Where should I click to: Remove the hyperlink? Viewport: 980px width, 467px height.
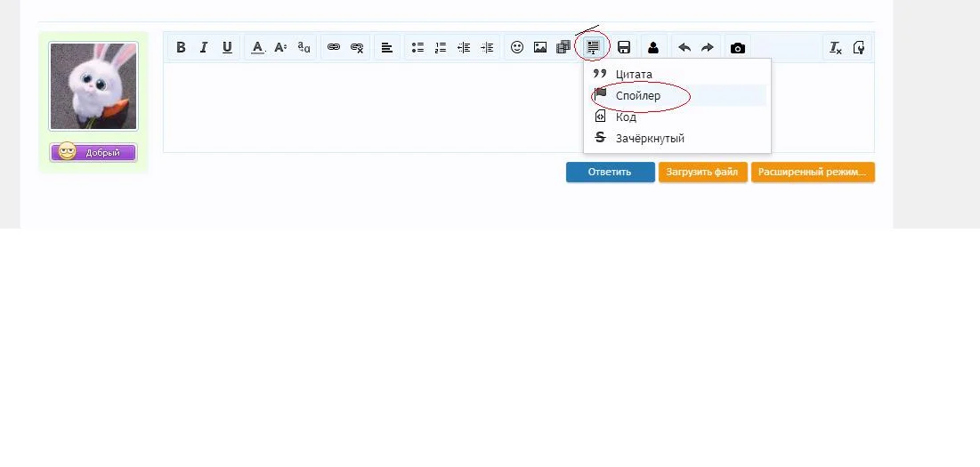coord(357,47)
